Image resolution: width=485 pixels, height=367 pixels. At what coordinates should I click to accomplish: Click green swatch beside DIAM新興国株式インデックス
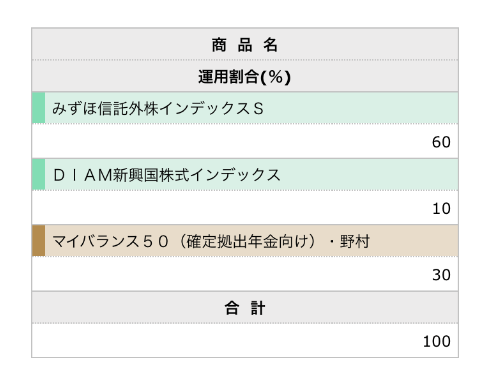[39, 174]
